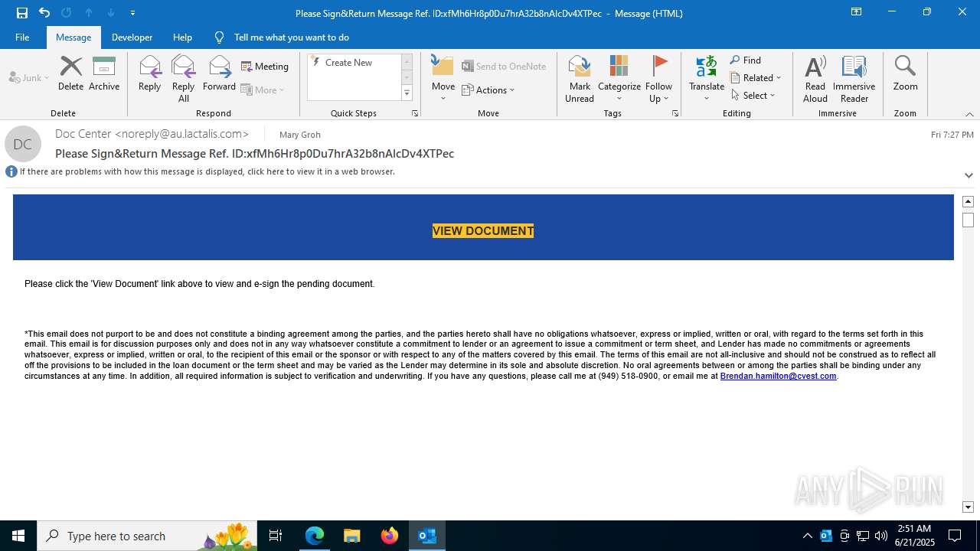Click the message scrollbar down arrow

click(968, 507)
